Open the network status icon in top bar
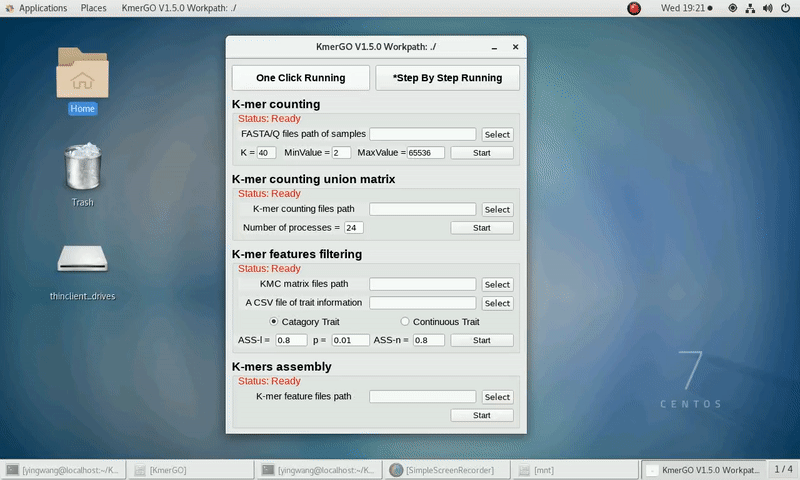Screen dimensions: 800x480 [x=750, y=8]
